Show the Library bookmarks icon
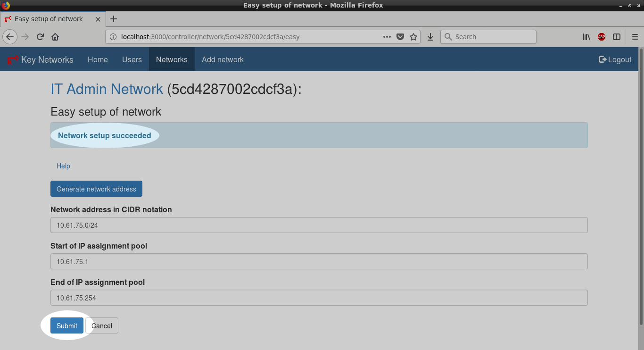Viewport: 644px width, 350px height. [586, 37]
